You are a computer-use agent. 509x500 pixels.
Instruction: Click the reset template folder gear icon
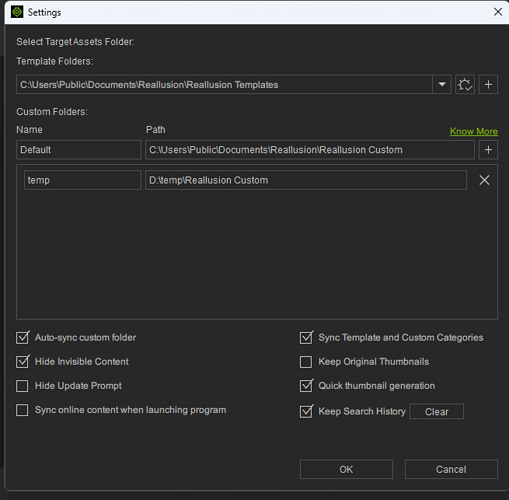pyautogui.click(x=465, y=84)
